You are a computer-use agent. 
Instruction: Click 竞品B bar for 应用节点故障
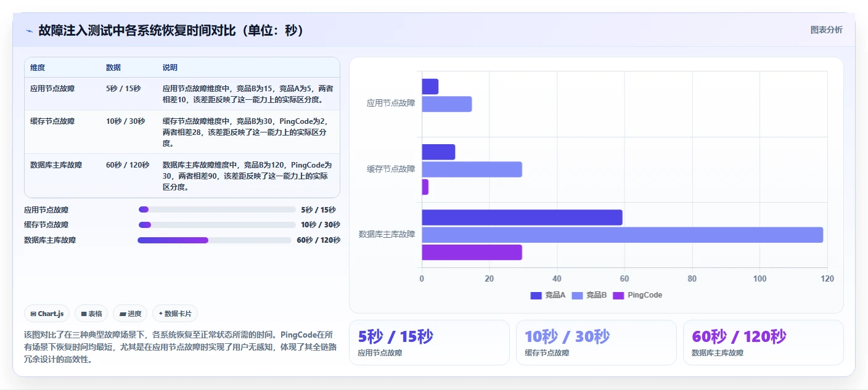[x=446, y=104]
